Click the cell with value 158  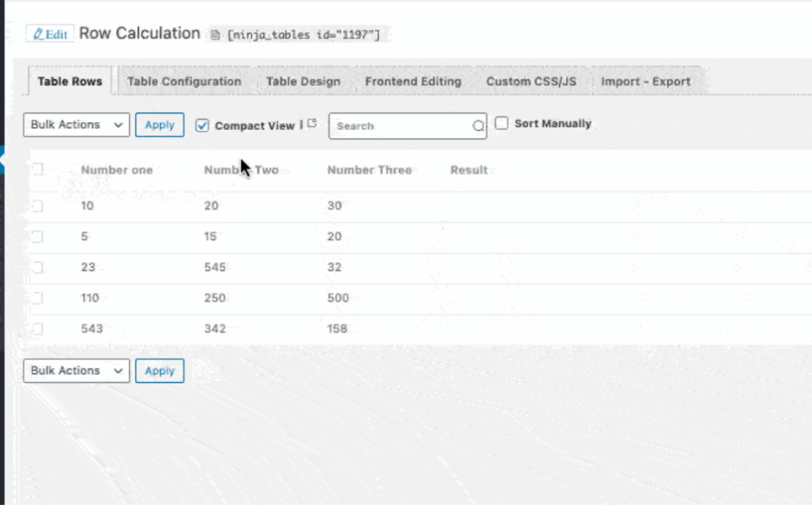[337, 329]
